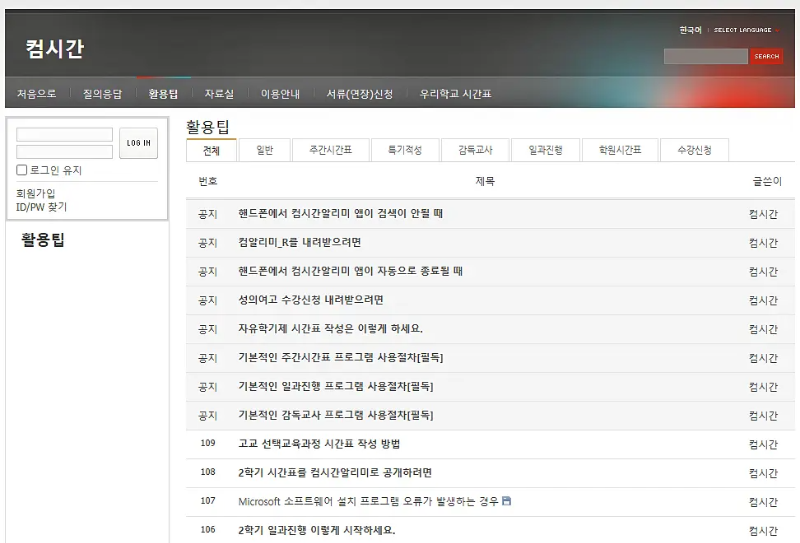Image resolution: width=800 pixels, height=543 pixels.
Task: Switch to the 감독교사 tab
Action: click(x=475, y=150)
